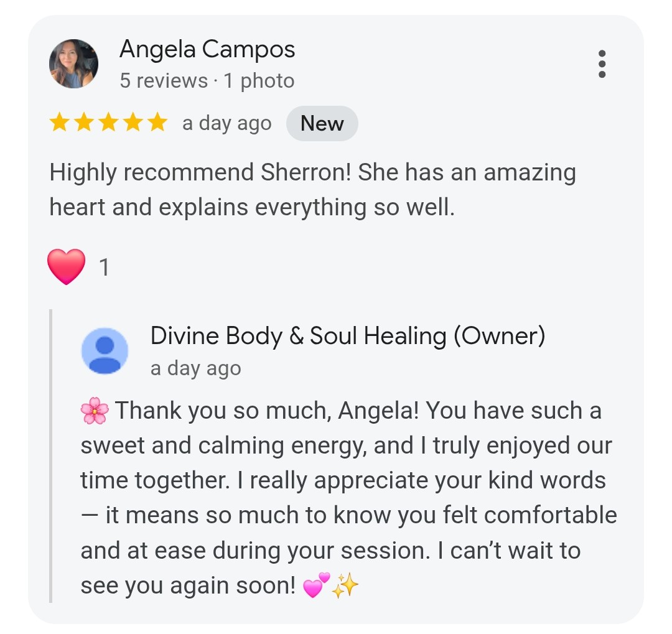Screen dimensions: 672x634
Task: Click the gray vertical reply thread bar
Action: 50,456
